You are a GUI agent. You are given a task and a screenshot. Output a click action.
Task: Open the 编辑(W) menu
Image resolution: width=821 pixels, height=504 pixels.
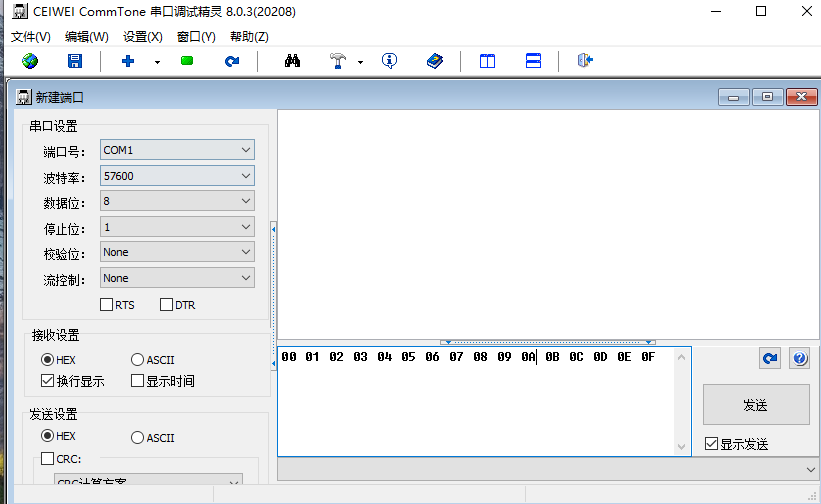[86, 37]
